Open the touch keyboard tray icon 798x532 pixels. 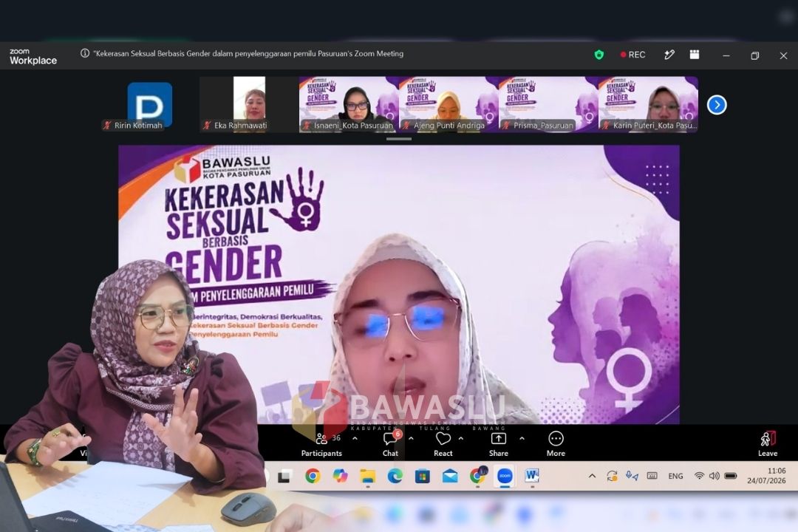[x=652, y=476]
